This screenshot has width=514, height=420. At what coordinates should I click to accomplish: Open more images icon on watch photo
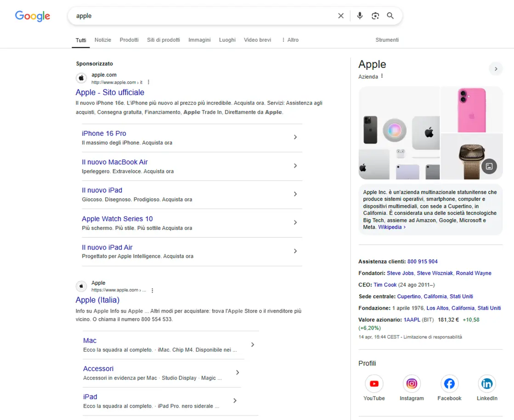[x=489, y=167]
